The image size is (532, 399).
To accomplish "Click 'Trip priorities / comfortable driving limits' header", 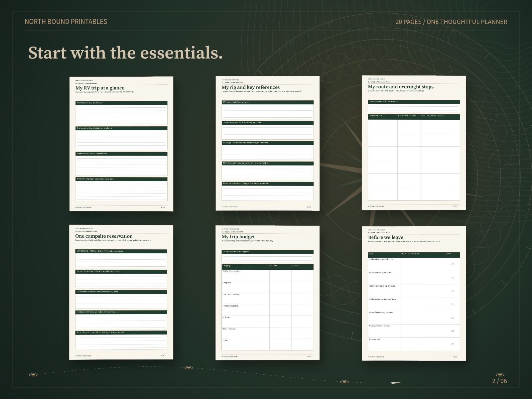I will coord(121,128).
